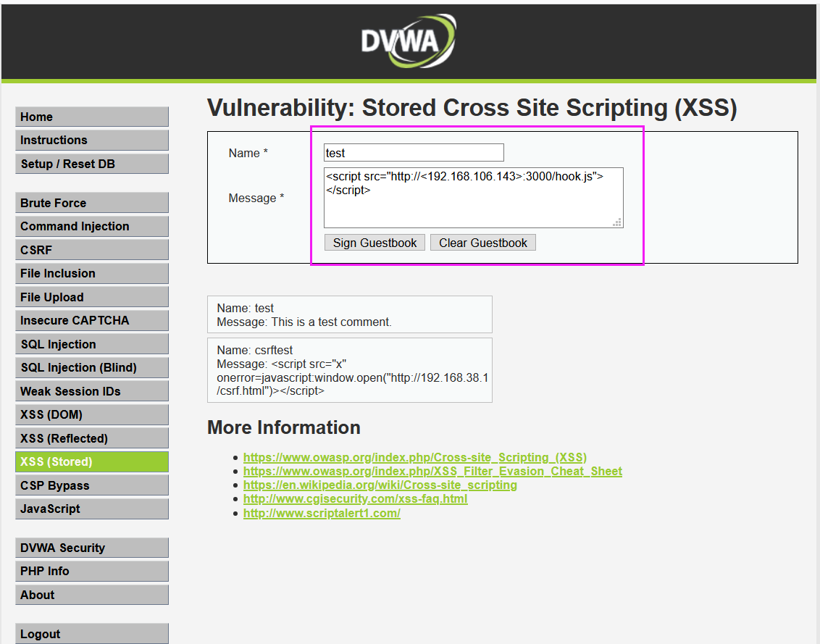Open CSP Bypass page

coord(92,485)
